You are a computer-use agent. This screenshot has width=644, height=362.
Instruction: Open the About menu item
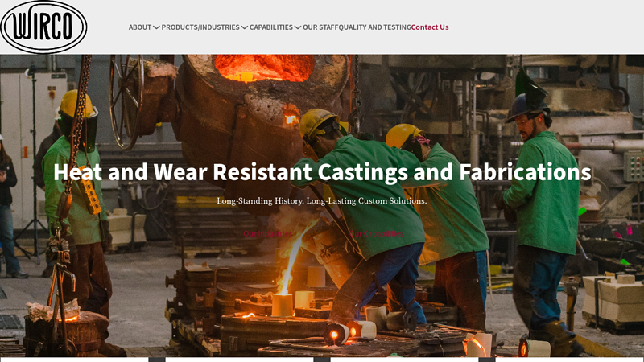(140, 27)
